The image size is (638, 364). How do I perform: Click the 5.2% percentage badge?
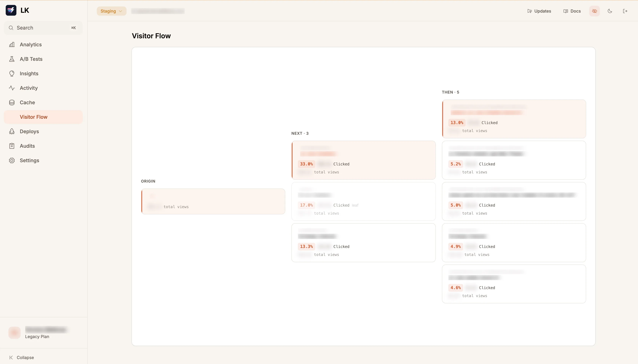(456, 164)
